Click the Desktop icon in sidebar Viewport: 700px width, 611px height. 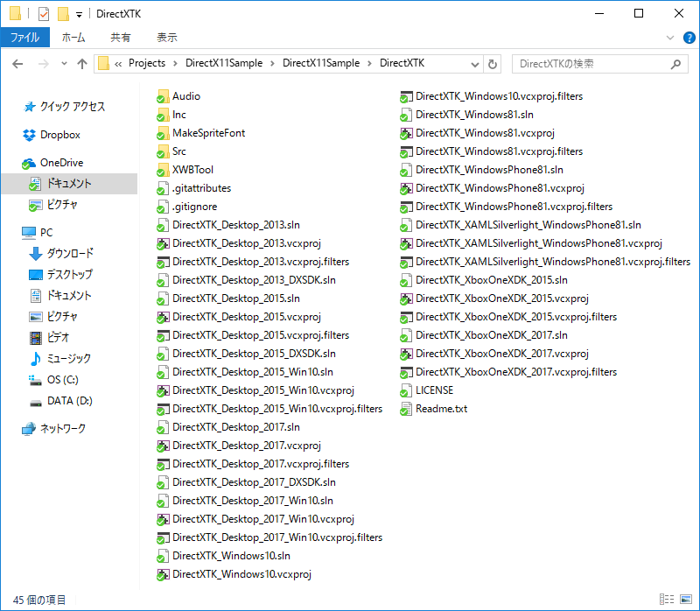tap(36, 275)
